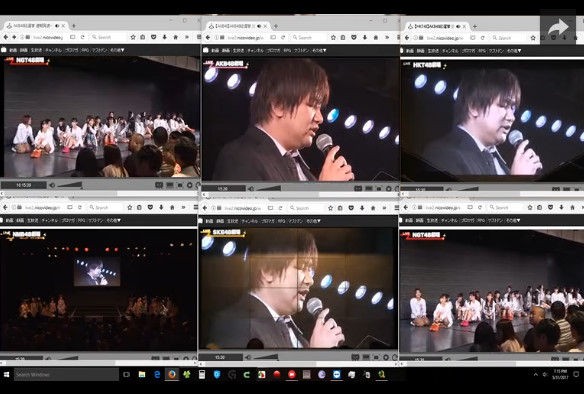Bookmark the HKT48 stream page with the star
Screen dimensions: 584x394
533,38
